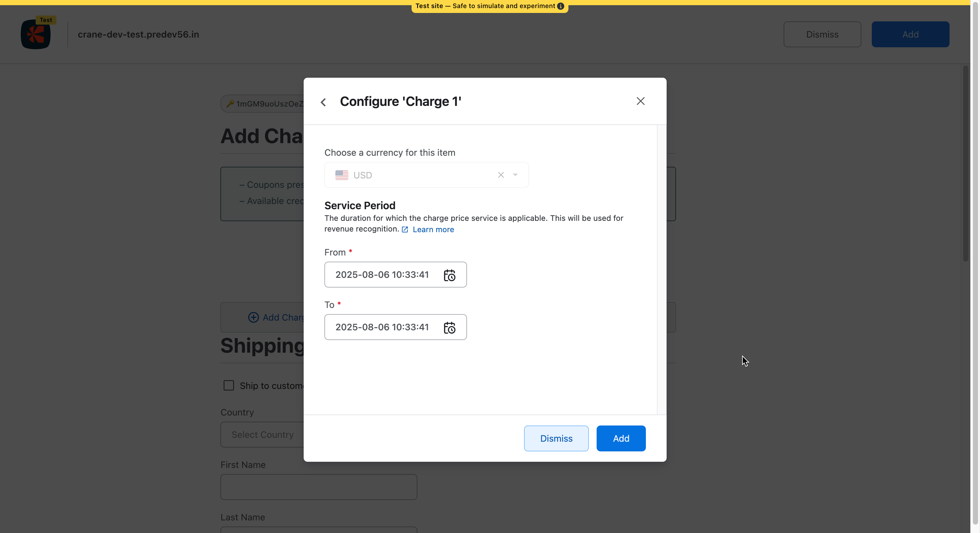
Task: Click the To date input field
Action: 382,327
